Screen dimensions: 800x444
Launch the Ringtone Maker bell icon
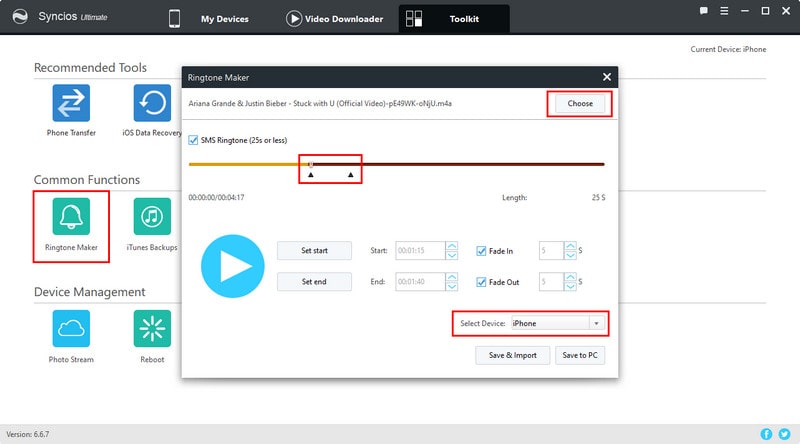point(71,216)
